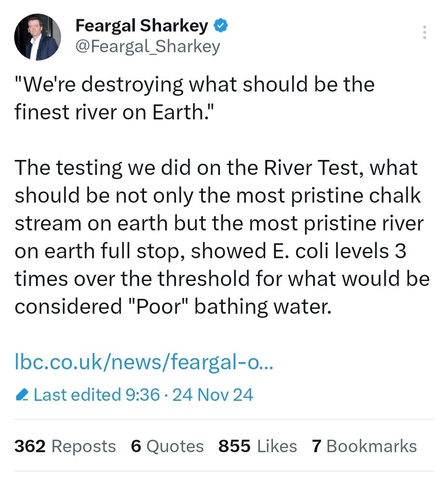Open Feargal Sharkey's profile picture

pyautogui.click(x=37, y=37)
